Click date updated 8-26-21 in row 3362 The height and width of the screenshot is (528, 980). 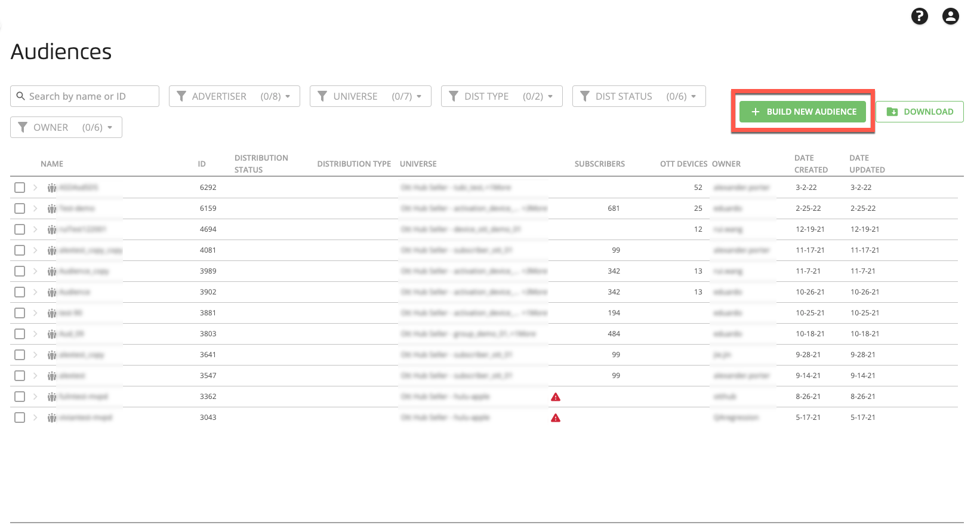(x=863, y=397)
